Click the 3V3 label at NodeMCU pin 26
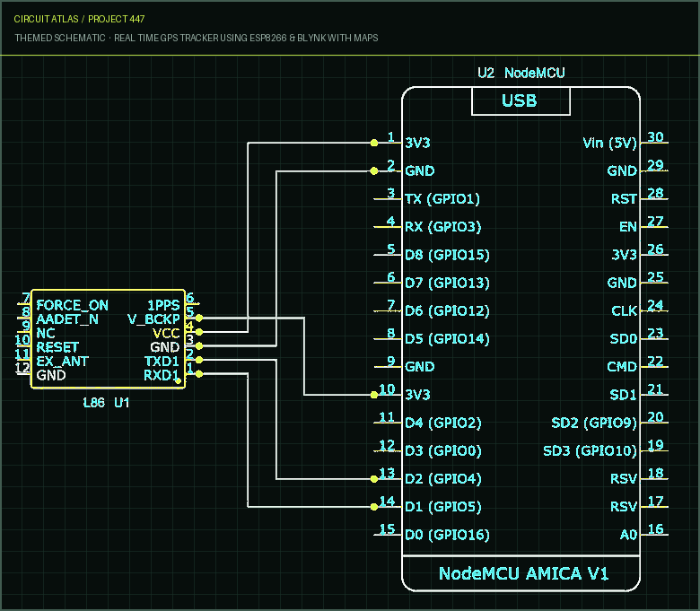The image size is (700, 611). click(624, 256)
